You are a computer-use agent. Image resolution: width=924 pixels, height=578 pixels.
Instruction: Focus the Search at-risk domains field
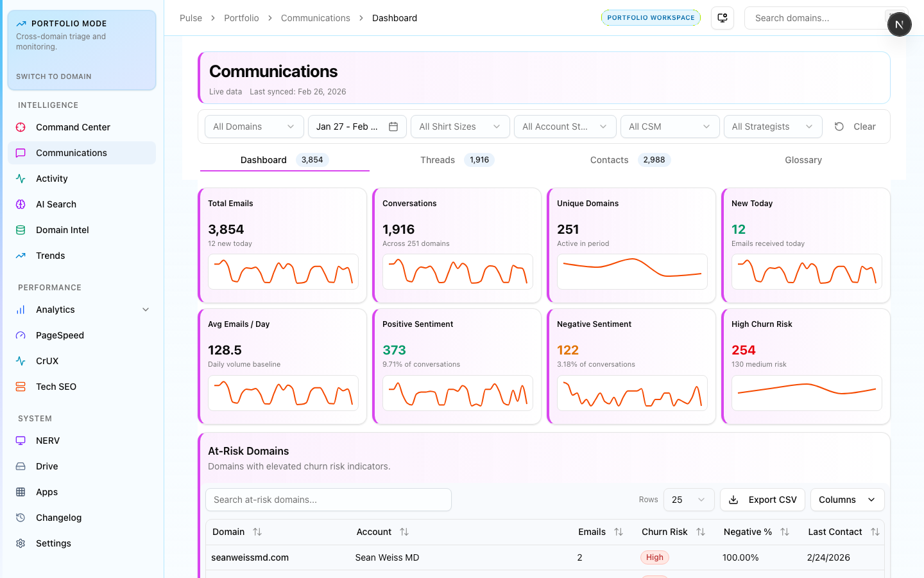point(328,500)
